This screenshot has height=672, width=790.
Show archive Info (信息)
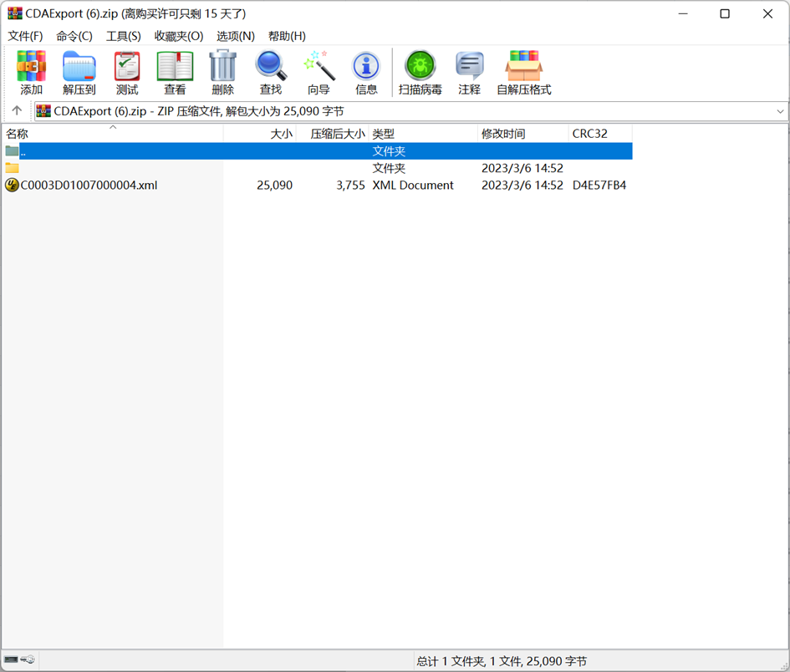(x=366, y=73)
